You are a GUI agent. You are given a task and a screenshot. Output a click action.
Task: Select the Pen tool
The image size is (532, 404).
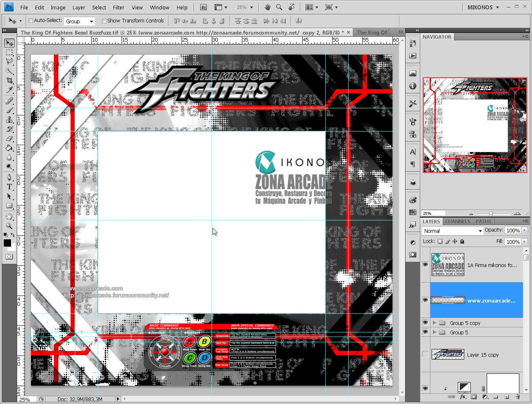click(x=9, y=177)
